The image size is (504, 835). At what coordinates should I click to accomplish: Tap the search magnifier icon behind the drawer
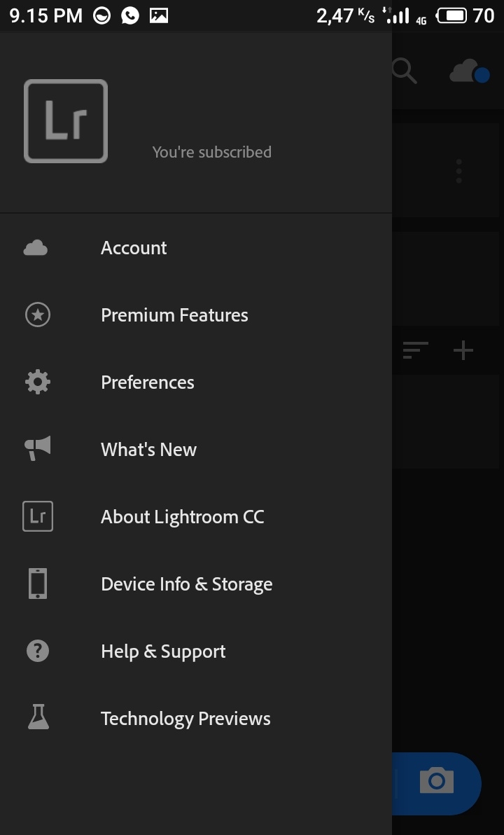[x=404, y=70]
